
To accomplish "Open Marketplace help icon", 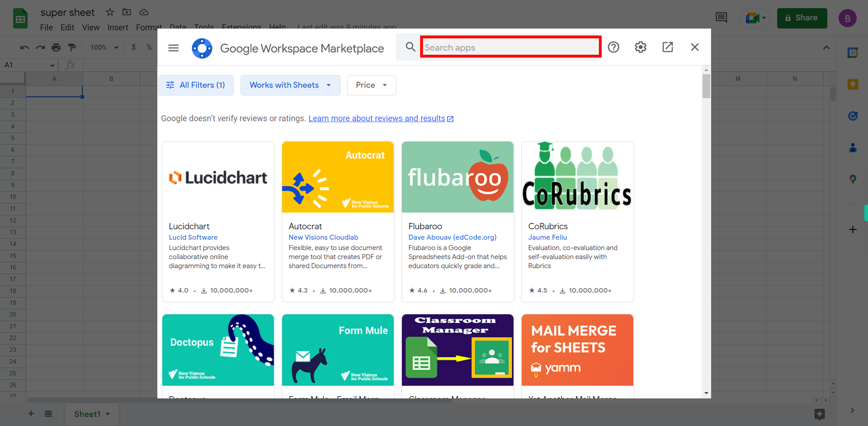I will tap(613, 47).
